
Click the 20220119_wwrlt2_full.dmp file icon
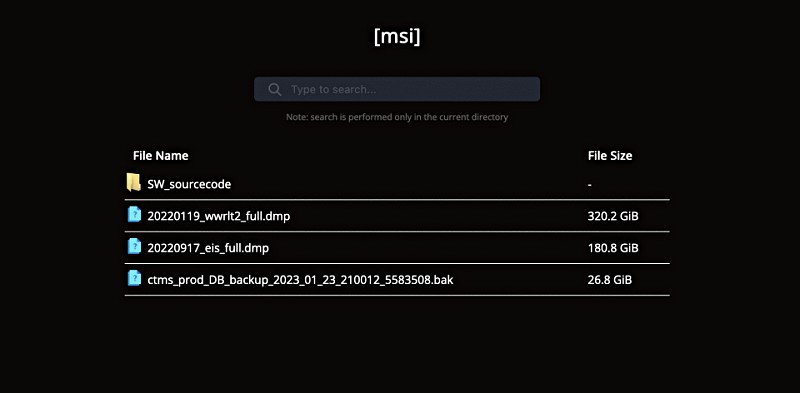(x=134, y=214)
